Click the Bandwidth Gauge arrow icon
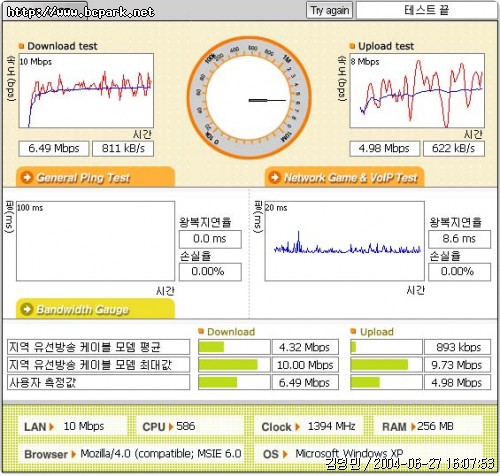Image resolution: width=500 pixels, height=476 pixels. 27,309
